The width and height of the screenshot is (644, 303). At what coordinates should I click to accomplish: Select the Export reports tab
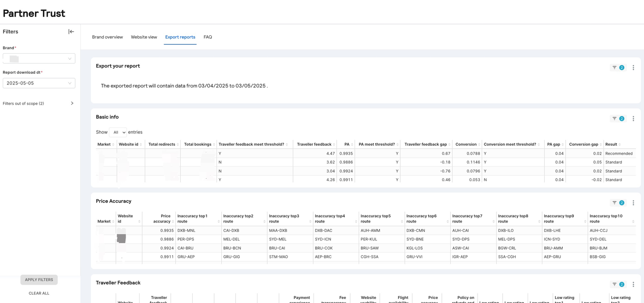pos(180,37)
